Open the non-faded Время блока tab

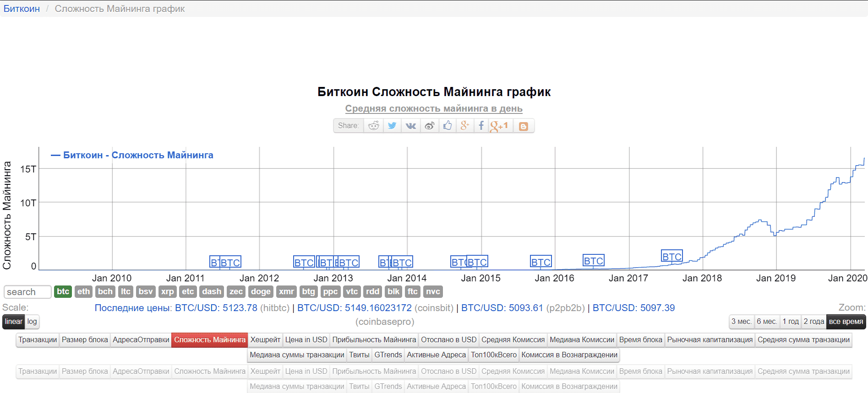pyautogui.click(x=641, y=340)
